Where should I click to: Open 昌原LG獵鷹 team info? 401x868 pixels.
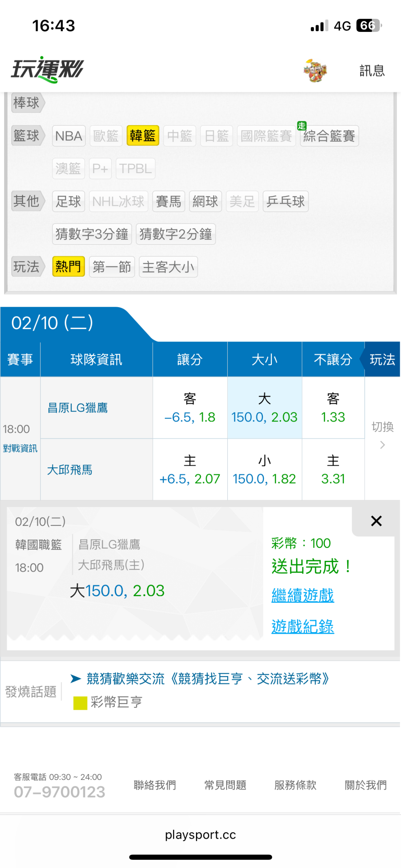click(x=78, y=408)
